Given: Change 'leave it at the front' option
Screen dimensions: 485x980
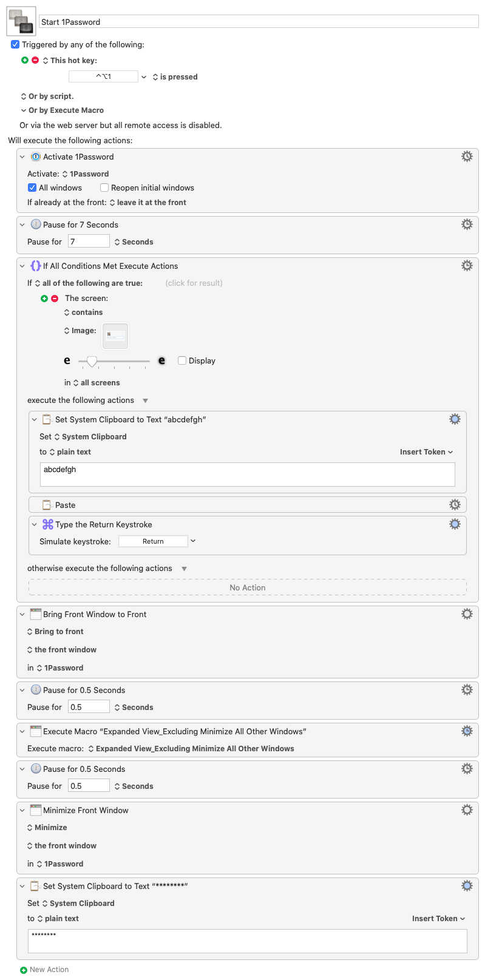Looking at the screenshot, I should tap(148, 203).
